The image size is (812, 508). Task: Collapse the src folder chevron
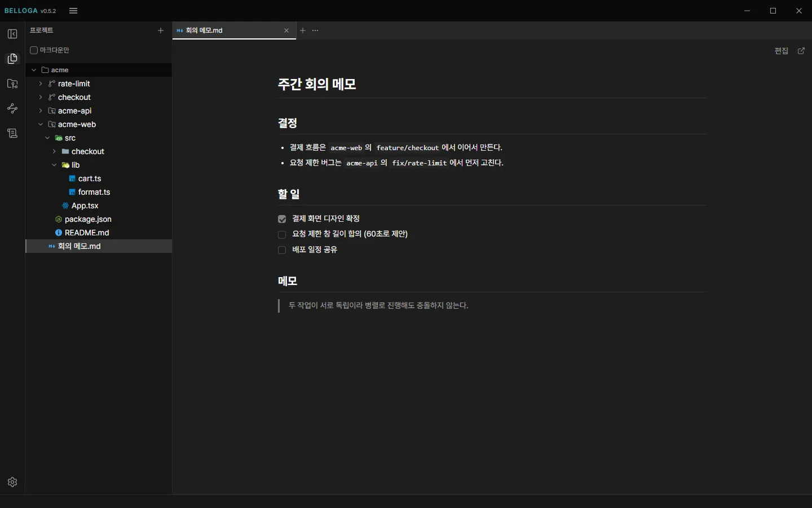[47, 138]
